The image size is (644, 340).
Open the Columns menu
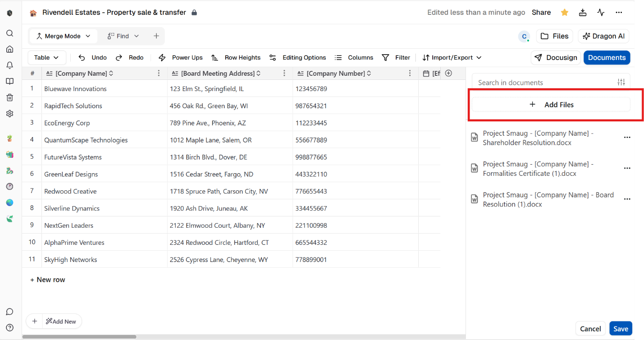(x=354, y=58)
